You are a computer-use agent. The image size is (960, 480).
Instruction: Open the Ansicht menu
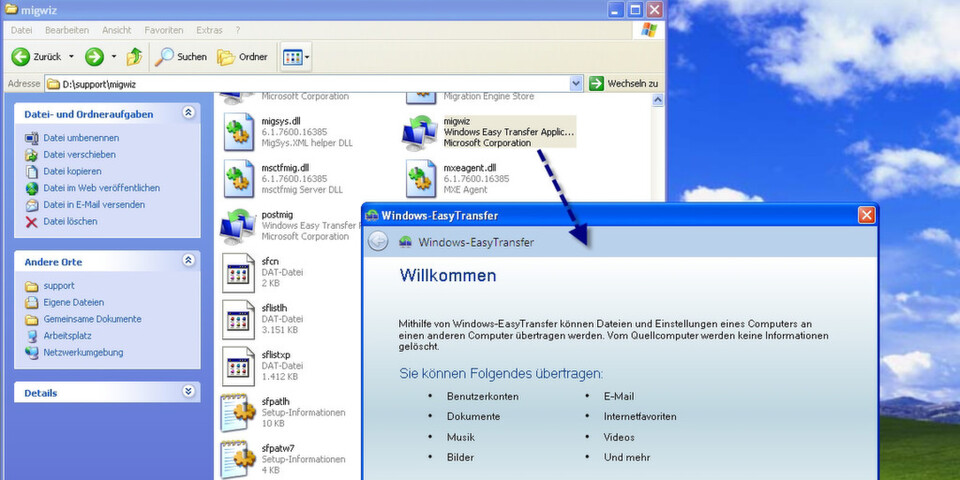point(116,30)
